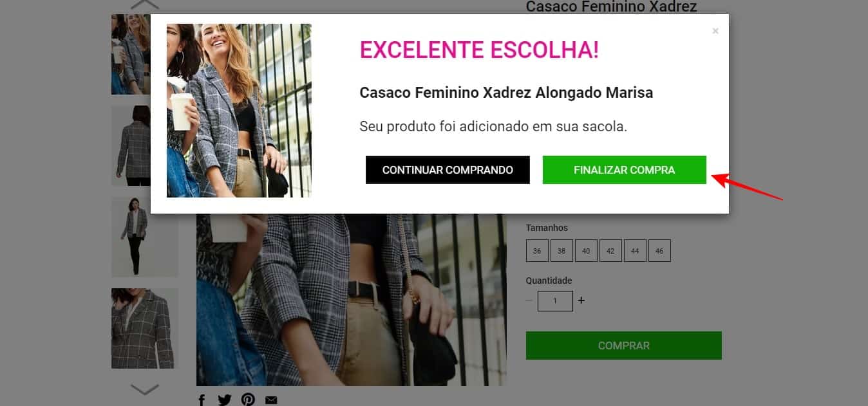Share product on Twitter
The image size is (868, 406).
[x=224, y=400]
